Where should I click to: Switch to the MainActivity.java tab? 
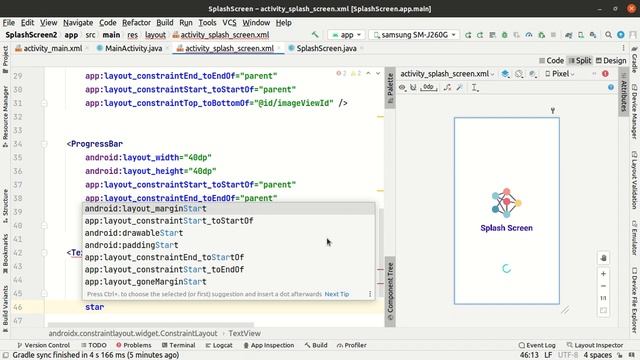coord(133,48)
